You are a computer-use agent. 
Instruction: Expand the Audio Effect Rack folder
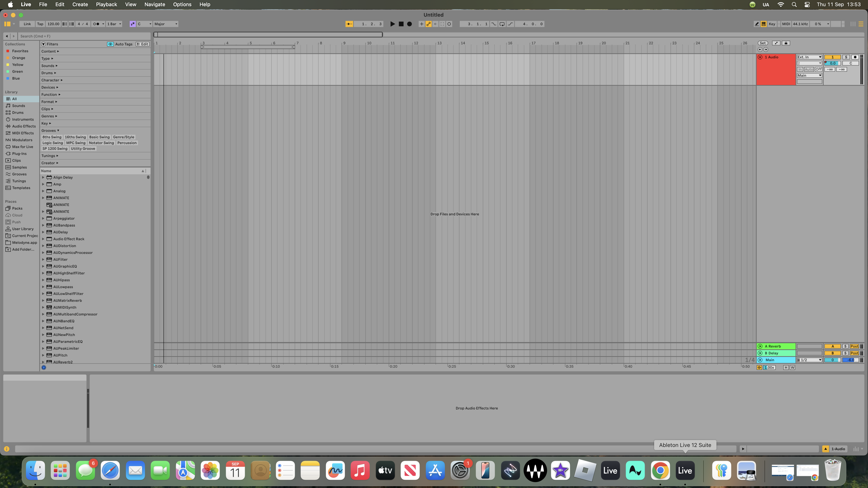tap(43, 239)
